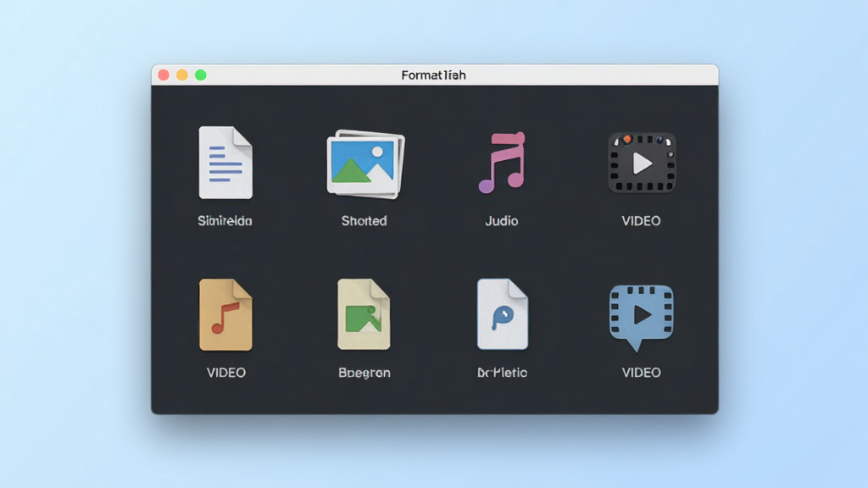
Task: Select the beige image file Boegren icon
Action: click(364, 314)
